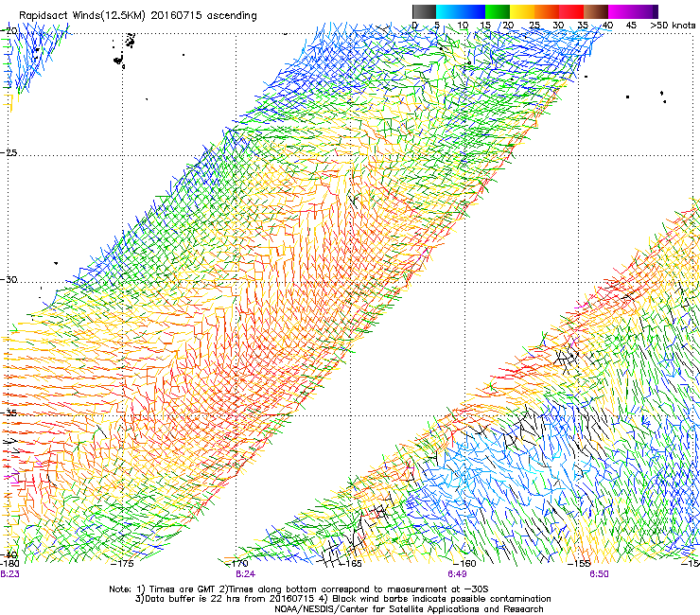Click the 'Times are GMT' note line

(299, 589)
